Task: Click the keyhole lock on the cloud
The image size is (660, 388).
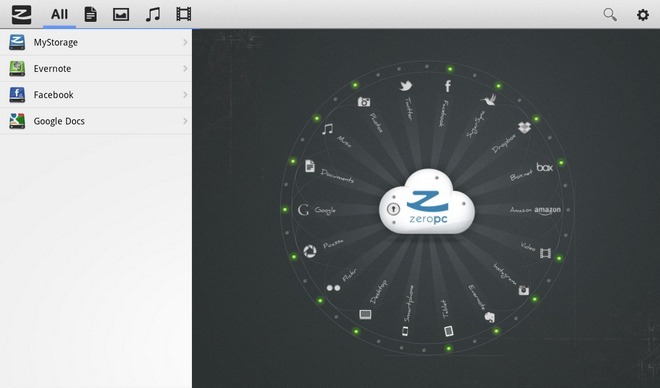Action: tap(393, 209)
